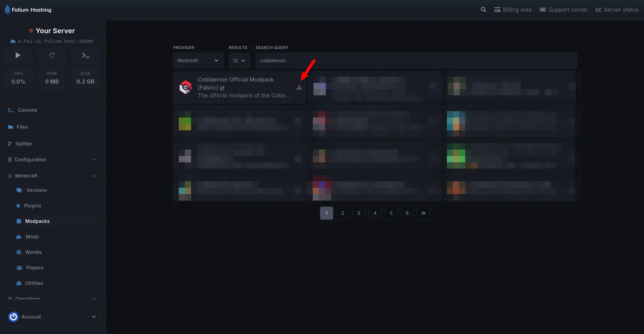Open the Support center link
644x334 pixels.
563,10
